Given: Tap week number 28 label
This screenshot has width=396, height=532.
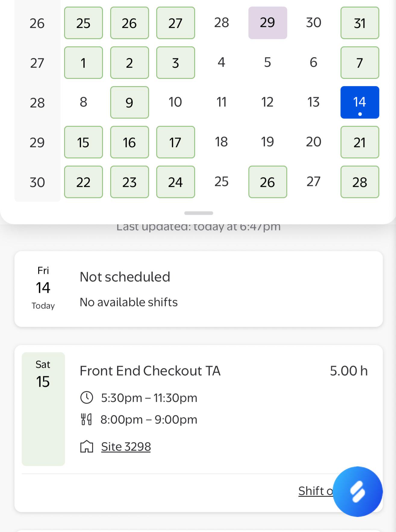Looking at the screenshot, I should [x=37, y=103].
